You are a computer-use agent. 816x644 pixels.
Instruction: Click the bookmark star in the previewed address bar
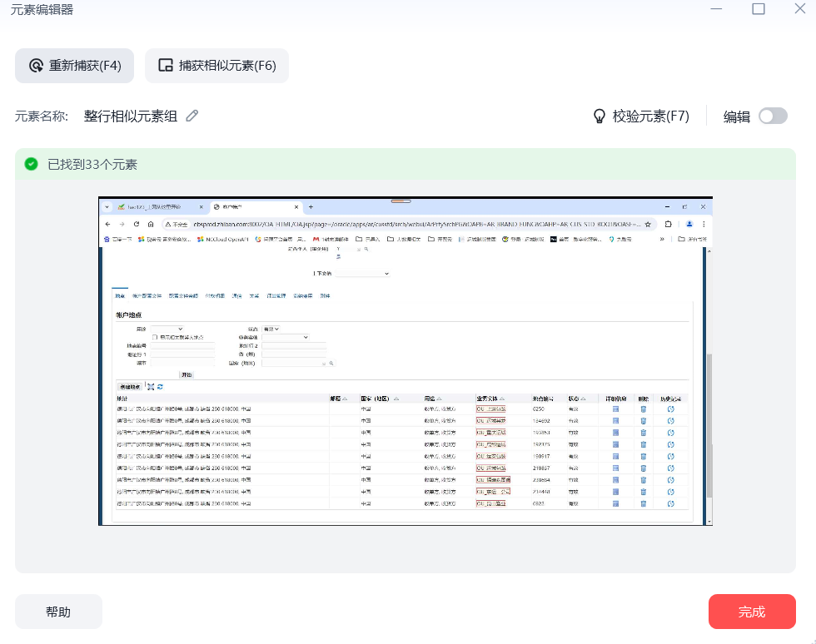click(648, 224)
